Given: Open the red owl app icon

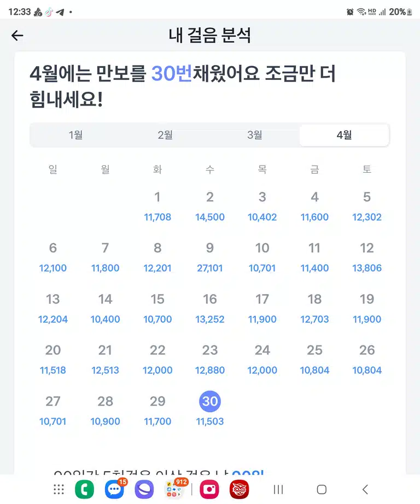Looking at the screenshot, I should [x=240, y=490].
